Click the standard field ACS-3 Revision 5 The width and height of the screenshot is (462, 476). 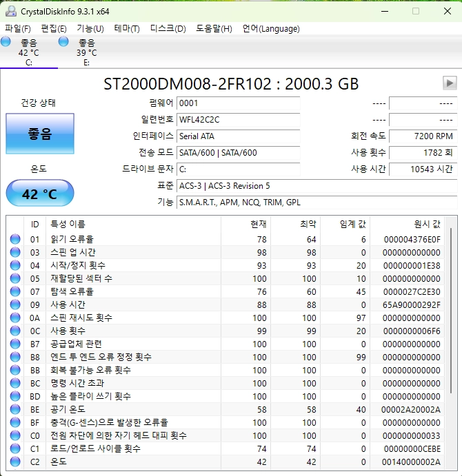coord(317,185)
